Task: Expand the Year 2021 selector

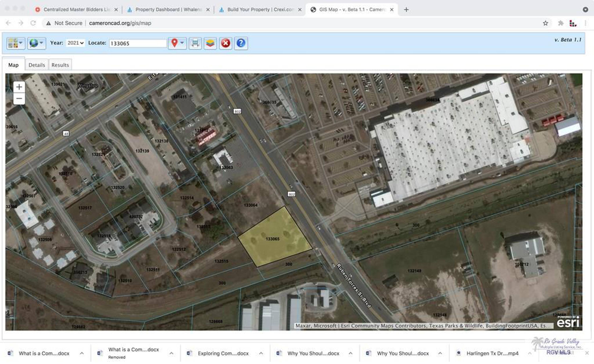Action: [x=75, y=43]
